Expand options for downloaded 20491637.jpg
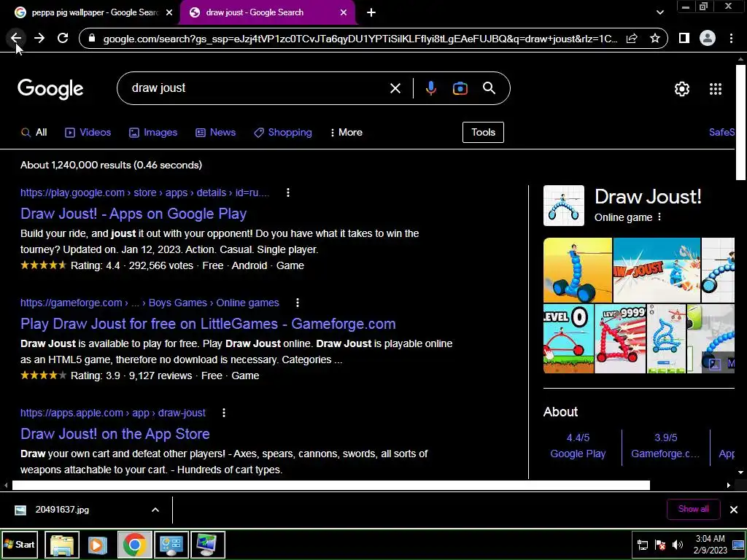The image size is (747, 560). 155,510
